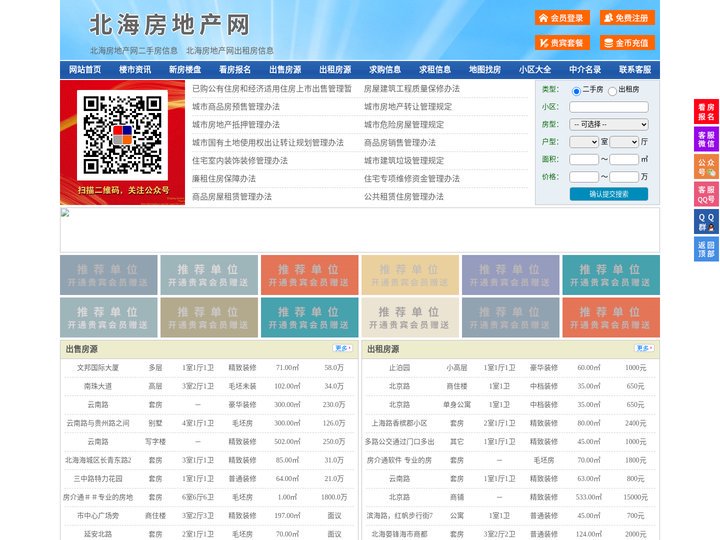The width and height of the screenshot is (720, 540).
Task: Open 城市房地产抵押管理办法 link
Action: [236, 124]
